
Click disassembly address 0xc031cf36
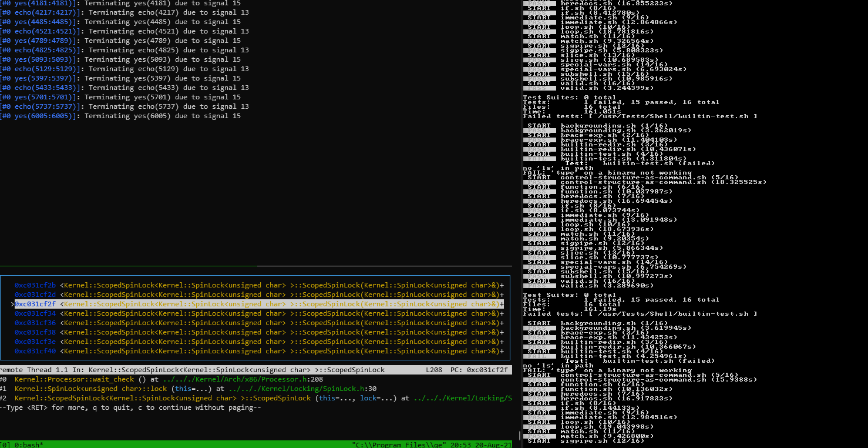click(x=35, y=323)
